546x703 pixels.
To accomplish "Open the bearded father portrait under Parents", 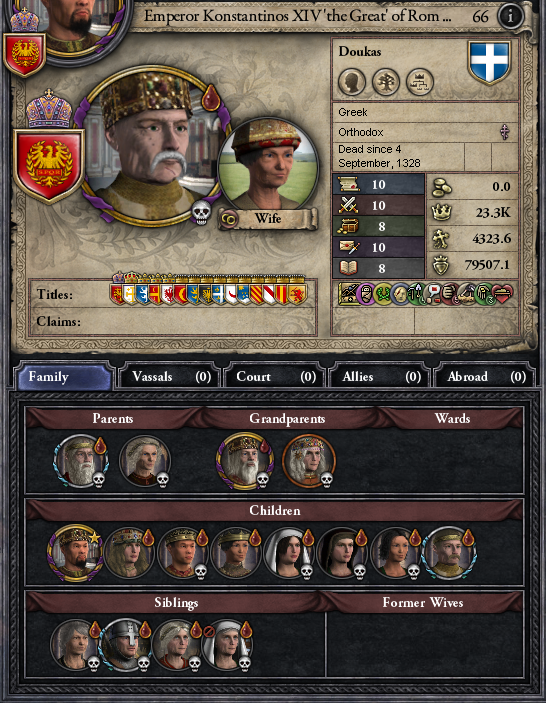I will [81, 461].
